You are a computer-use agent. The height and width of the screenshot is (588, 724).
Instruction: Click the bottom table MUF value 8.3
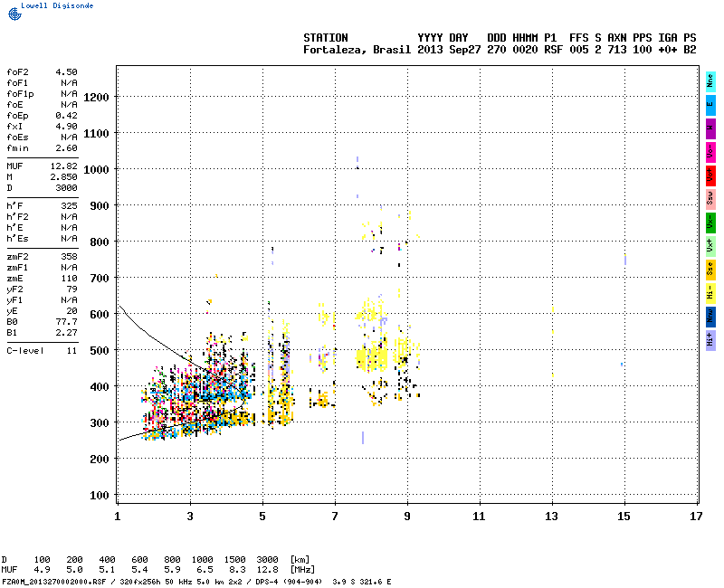(x=237, y=570)
